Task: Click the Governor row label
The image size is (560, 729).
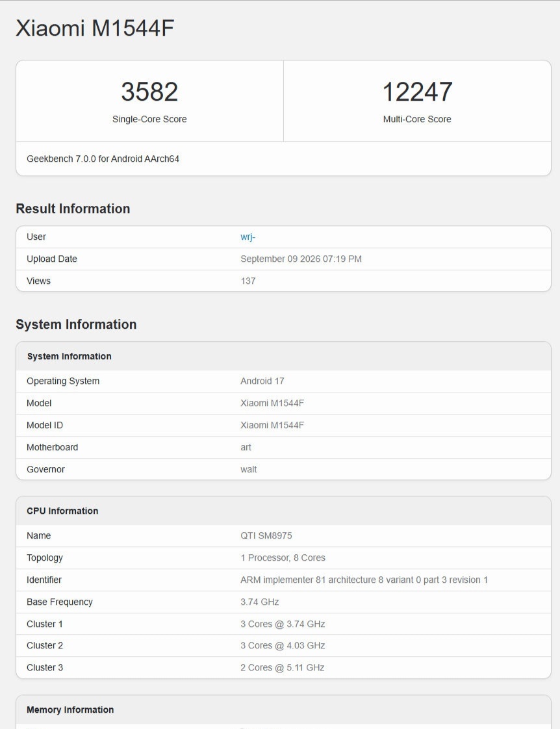Action: [x=45, y=469]
